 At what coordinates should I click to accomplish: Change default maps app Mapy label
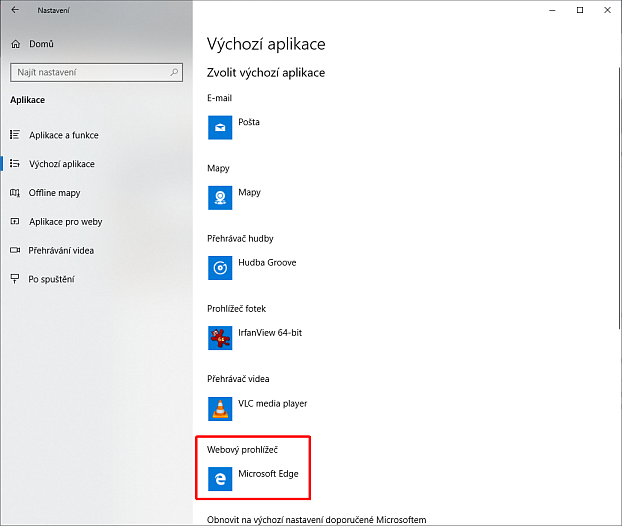click(x=250, y=193)
